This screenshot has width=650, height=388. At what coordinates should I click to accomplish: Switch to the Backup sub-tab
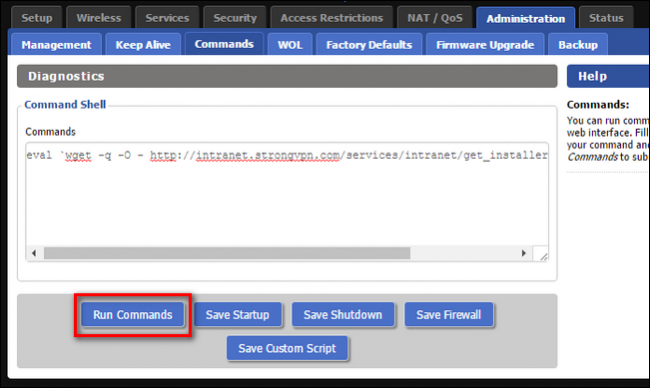[x=578, y=44]
